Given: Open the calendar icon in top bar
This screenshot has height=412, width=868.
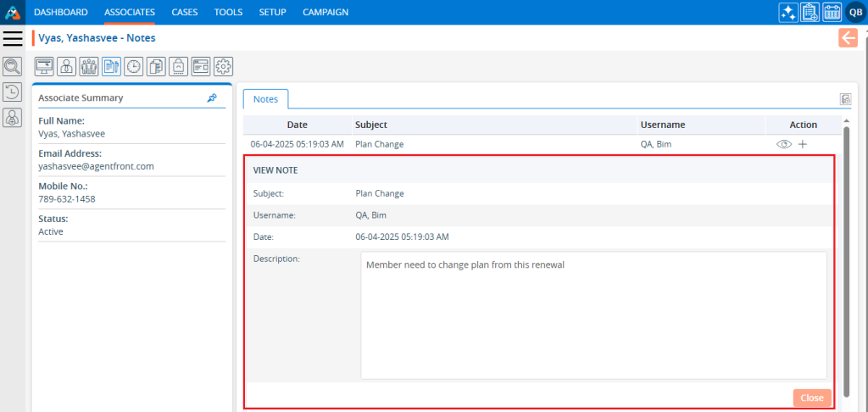Looking at the screenshot, I should coord(832,12).
